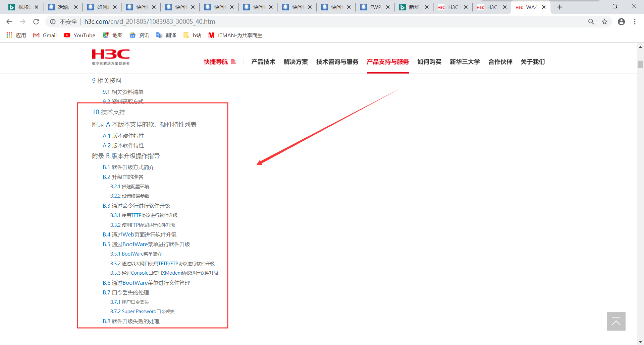This screenshot has width=644, height=345.
Task: Open the 快捷导航 quick navigation menu
Action: (220, 62)
